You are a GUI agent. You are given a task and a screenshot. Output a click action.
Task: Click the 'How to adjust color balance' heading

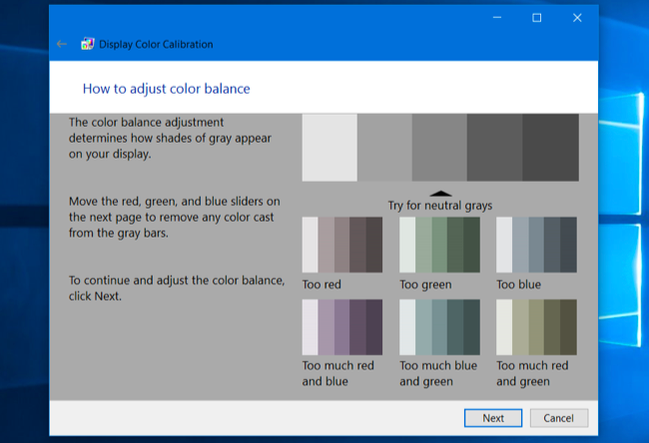pos(166,89)
